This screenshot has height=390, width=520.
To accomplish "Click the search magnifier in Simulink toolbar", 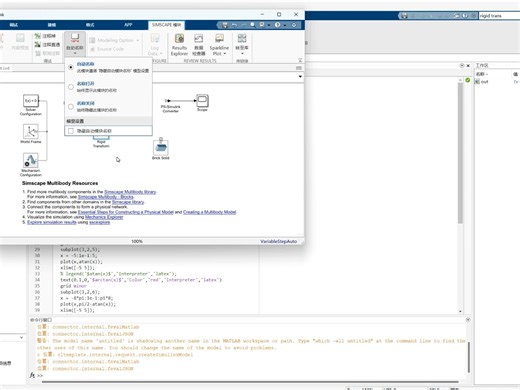I will tap(253, 25).
